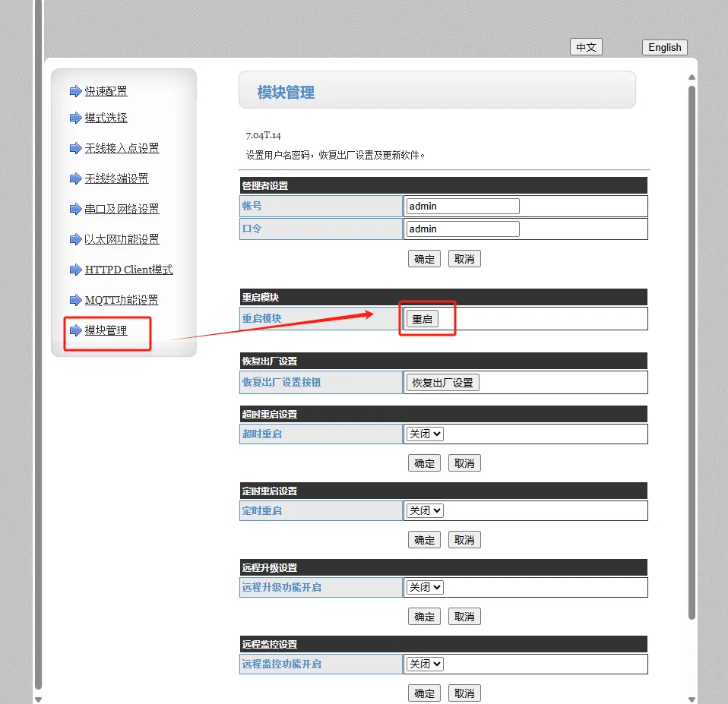Viewport: 728px width, 704px height.
Task: Switch language to 中文
Action: 586,47
